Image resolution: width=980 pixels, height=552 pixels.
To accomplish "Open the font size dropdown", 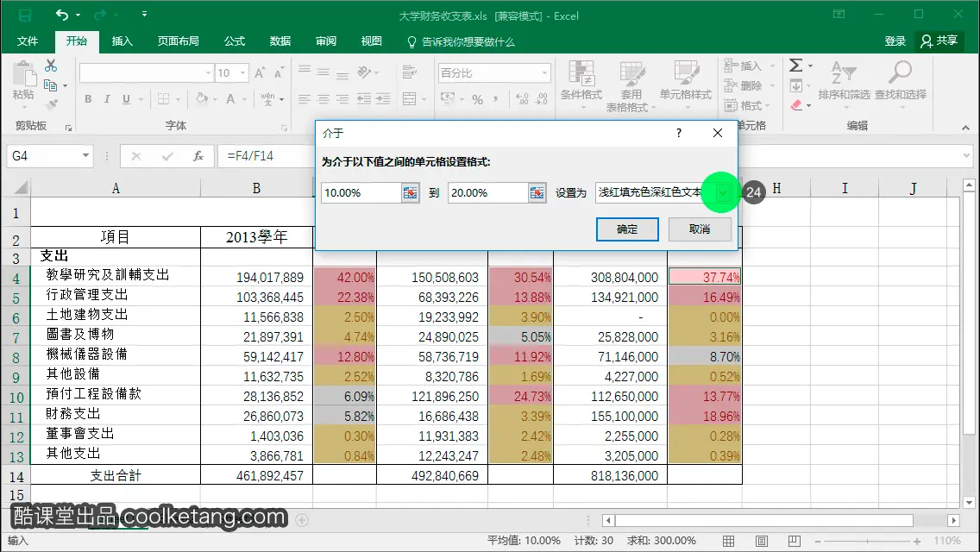I will point(242,73).
